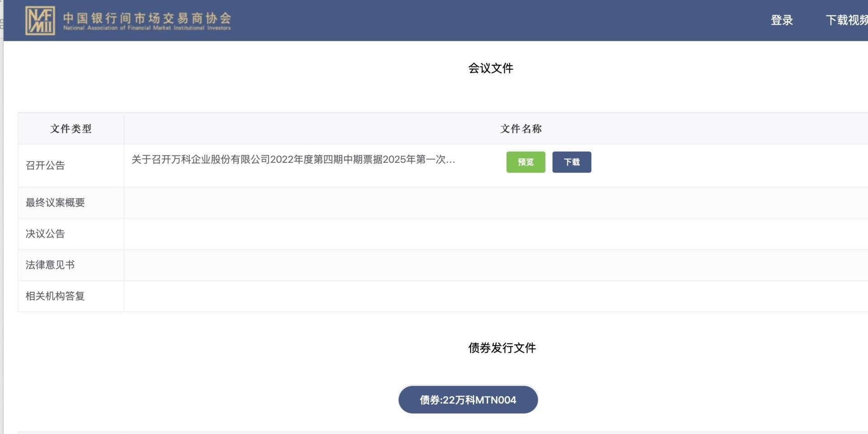This screenshot has width=868, height=434.
Task: Click the English association name subtitle
Action: [x=147, y=28]
